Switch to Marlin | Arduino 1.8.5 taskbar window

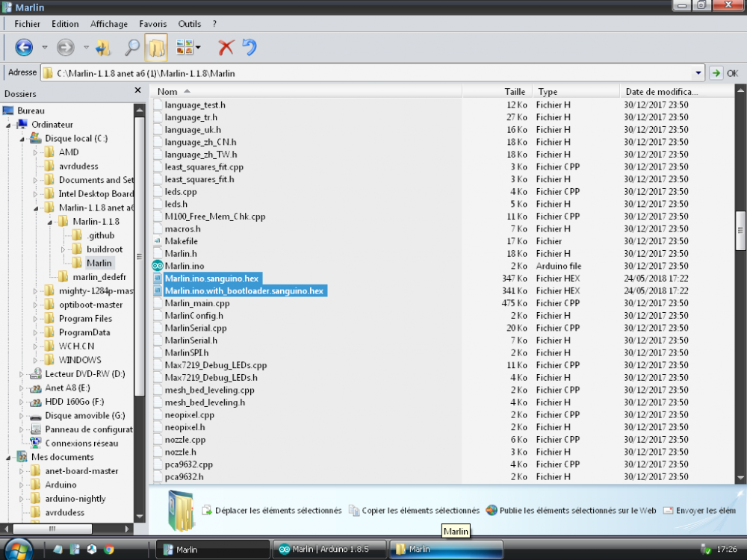(329, 549)
